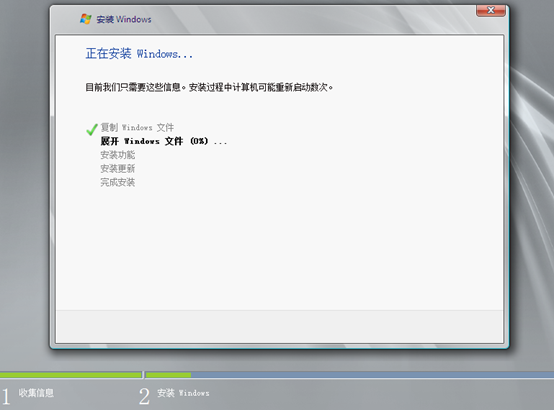The height and width of the screenshot is (410, 554).
Task: Click the green checkmark next to 复制 Windows 文件
Action: click(x=92, y=129)
